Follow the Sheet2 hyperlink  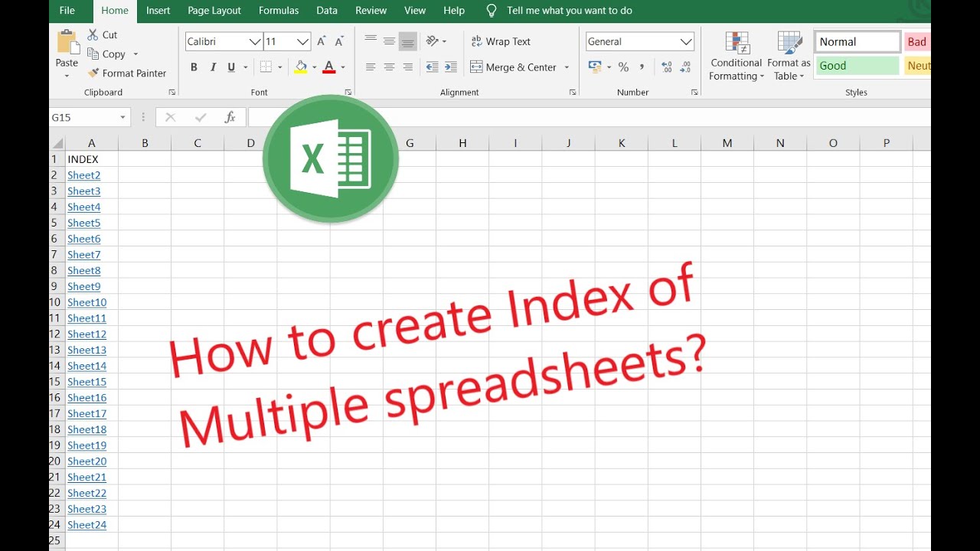click(x=84, y=175)
